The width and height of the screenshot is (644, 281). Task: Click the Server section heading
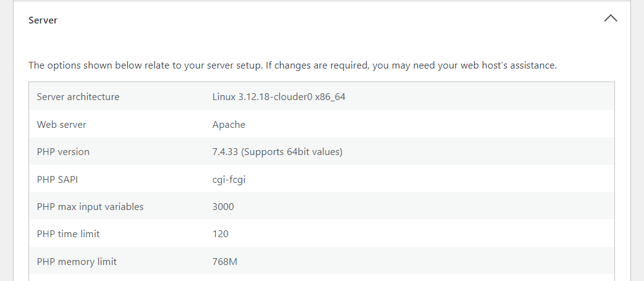click(x=43, y=20)
